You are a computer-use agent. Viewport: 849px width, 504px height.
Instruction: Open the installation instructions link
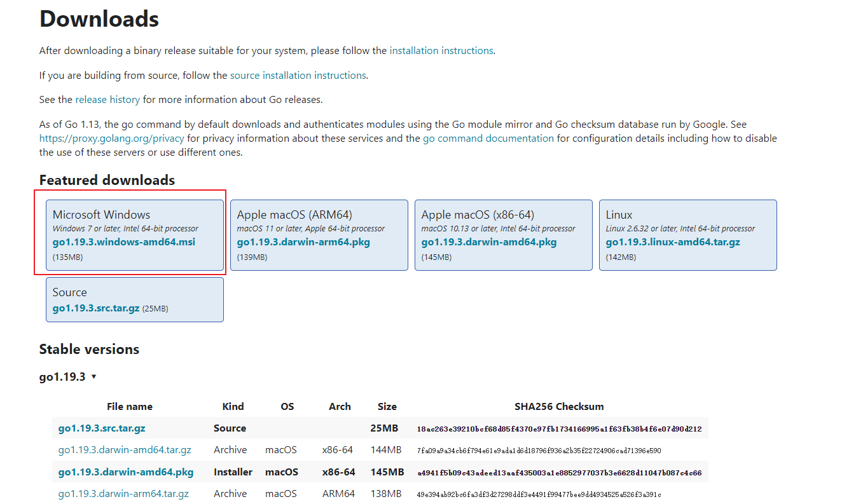[x=441, y=51]
